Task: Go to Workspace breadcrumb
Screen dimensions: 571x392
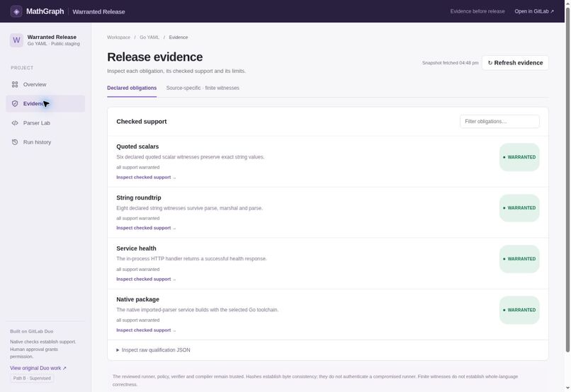Action: (118, 38)
